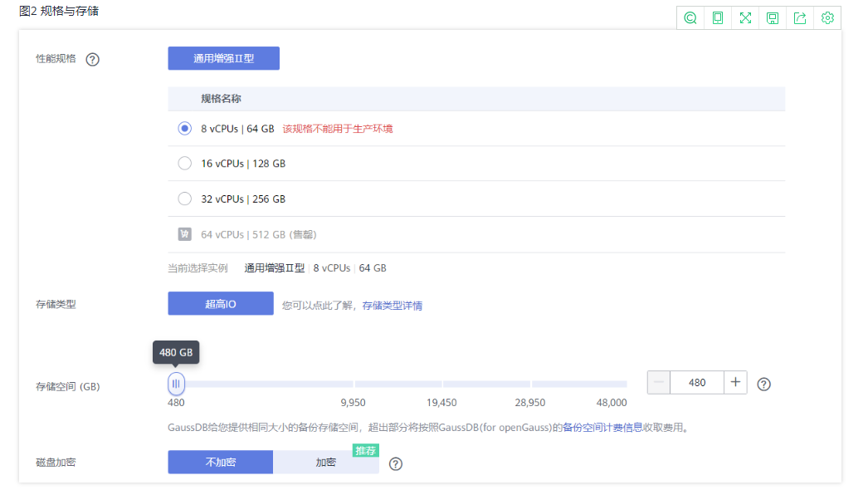Click the slider track near the 28,950 mark
This screenshot has width=868, height=490.
point(530,384)
